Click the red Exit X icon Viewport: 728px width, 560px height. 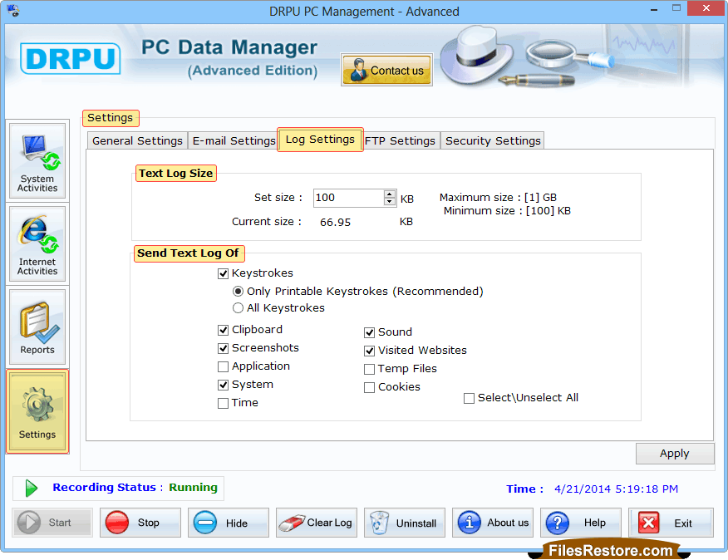click(x=648, y=523)
